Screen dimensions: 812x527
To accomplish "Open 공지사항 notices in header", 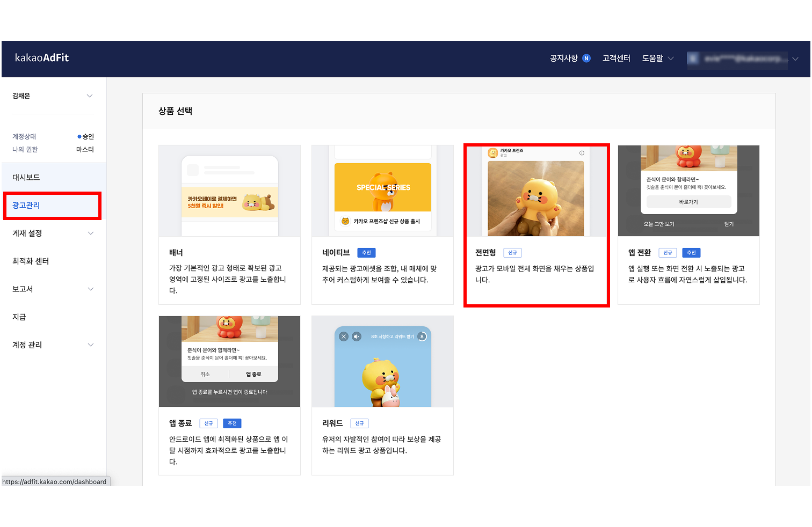I will pyautogui.click(x=563, y=58).
